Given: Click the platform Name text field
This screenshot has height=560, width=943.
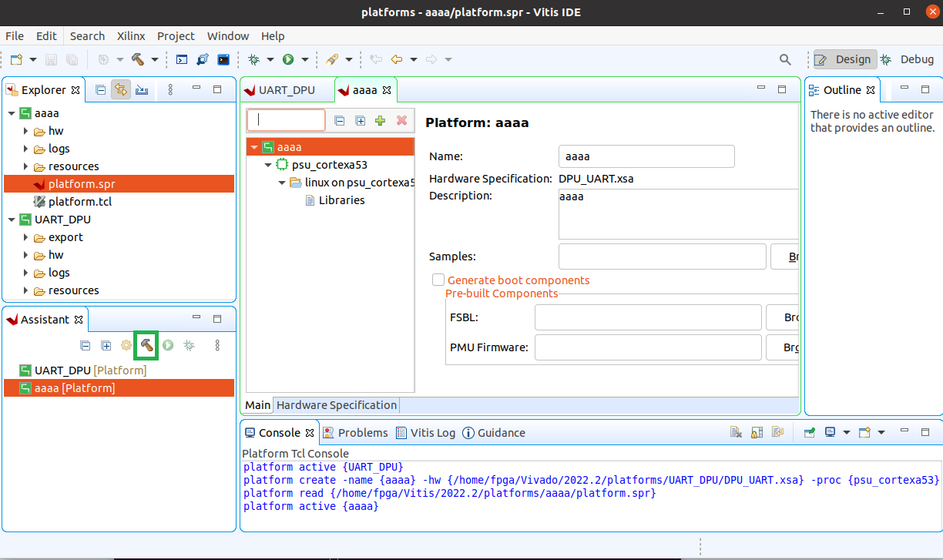Looking at the screenshot, I should (x=646, y=156).
